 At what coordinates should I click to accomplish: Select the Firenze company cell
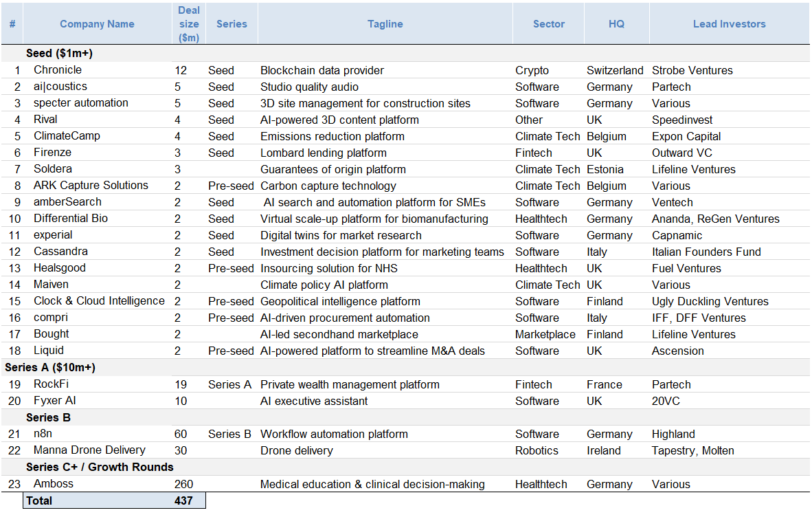pyautogui.click(x=52, y=153)
